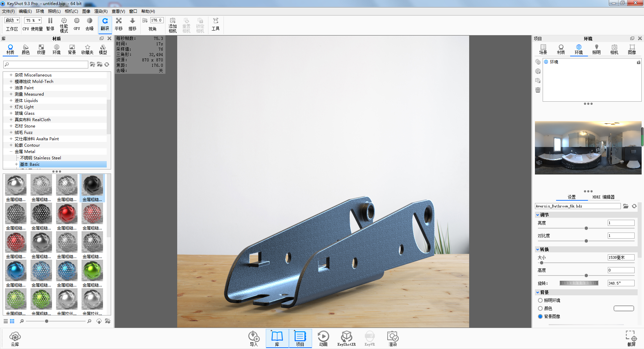Select the Tumble (翻滚) camera tool
This screenshot has width=644, height=349.
[105, 24]
